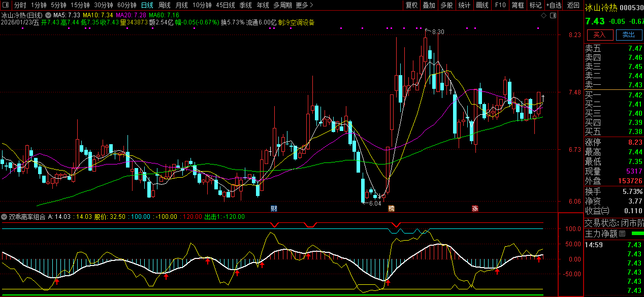The height and width of the screenshot is (297, 644).
Task: Switch to the 周线 weekly tab
Action: click(x=165, y=5)
